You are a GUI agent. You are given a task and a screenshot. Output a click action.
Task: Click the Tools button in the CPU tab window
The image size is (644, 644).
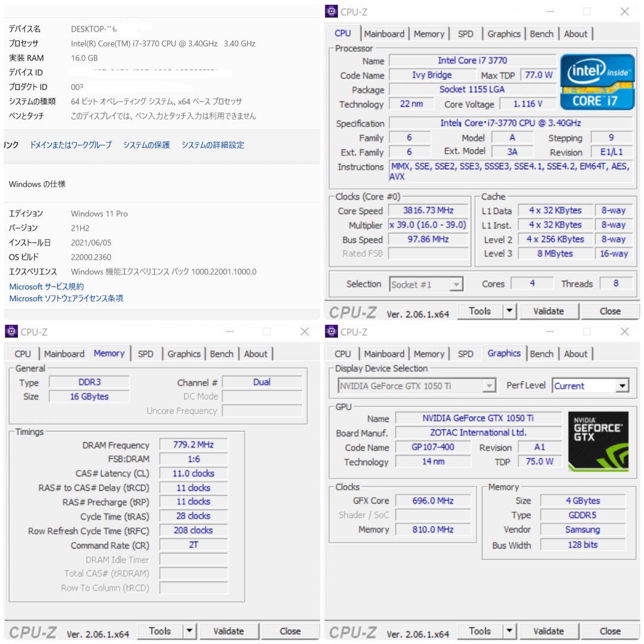479,311
